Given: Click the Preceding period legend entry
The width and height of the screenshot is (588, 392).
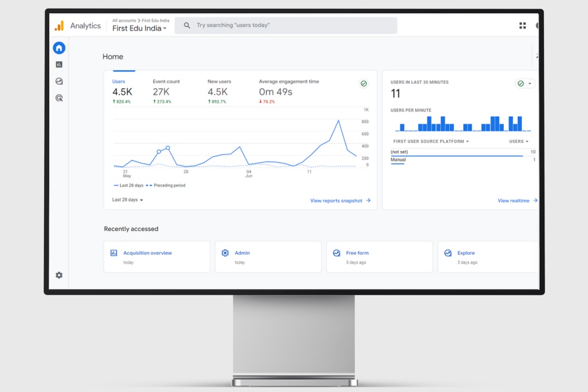Looking at the screenshot, I should 166,185.
